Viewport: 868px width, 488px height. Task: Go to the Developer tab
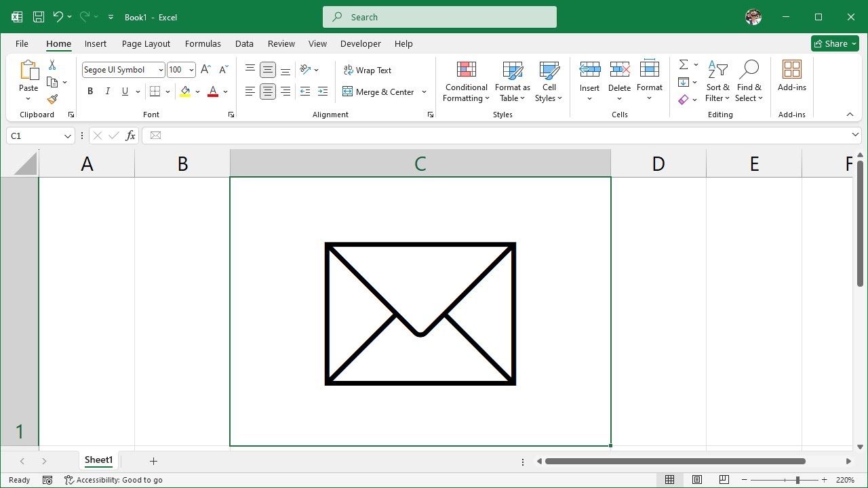tap(361, 43)
